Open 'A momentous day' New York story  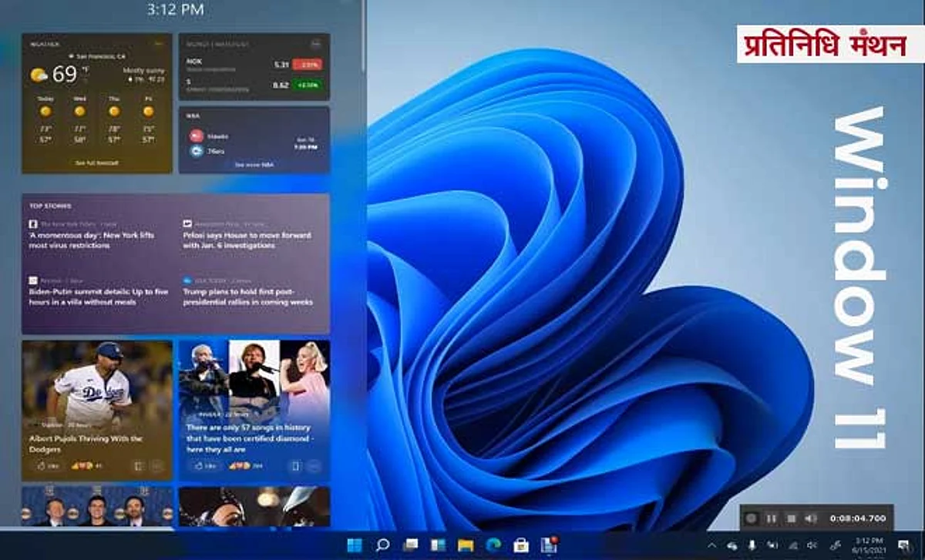click(x=92, y=240)
